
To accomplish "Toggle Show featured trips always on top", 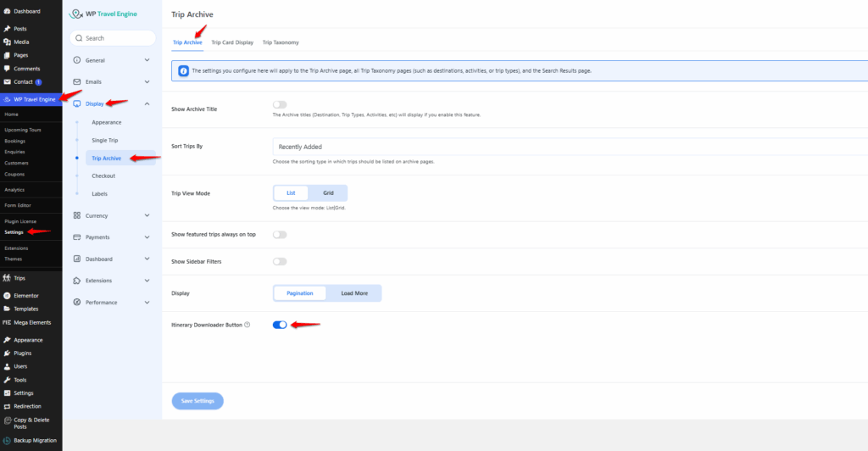I will (280, 234).
